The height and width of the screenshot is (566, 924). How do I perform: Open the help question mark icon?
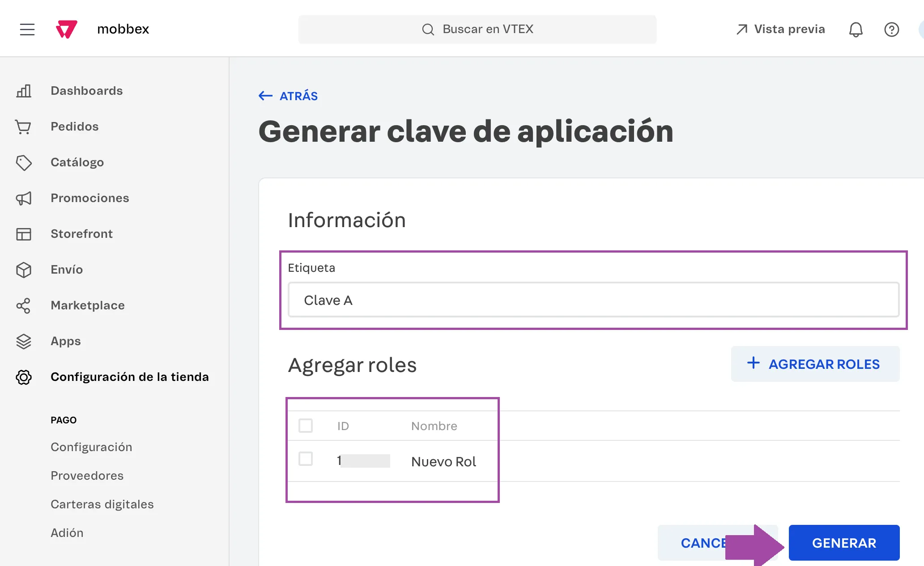coord(892,30)
